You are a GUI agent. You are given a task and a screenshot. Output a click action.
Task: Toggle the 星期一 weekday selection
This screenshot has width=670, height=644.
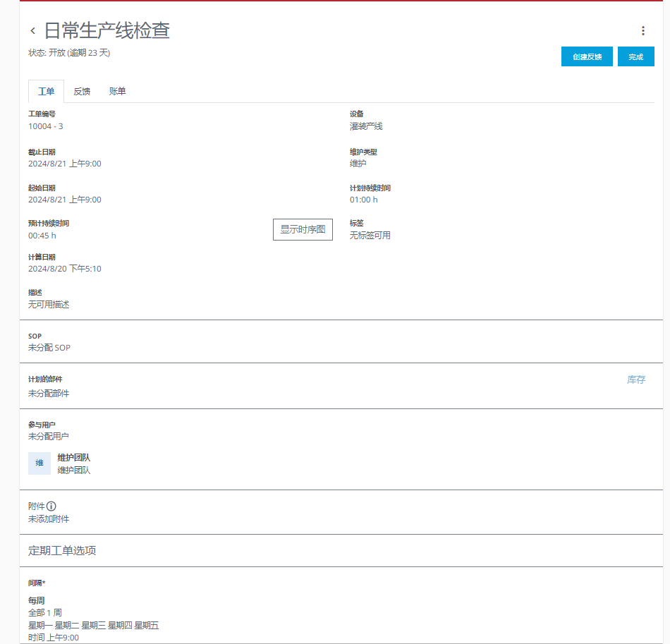click(x=41, y=625)
